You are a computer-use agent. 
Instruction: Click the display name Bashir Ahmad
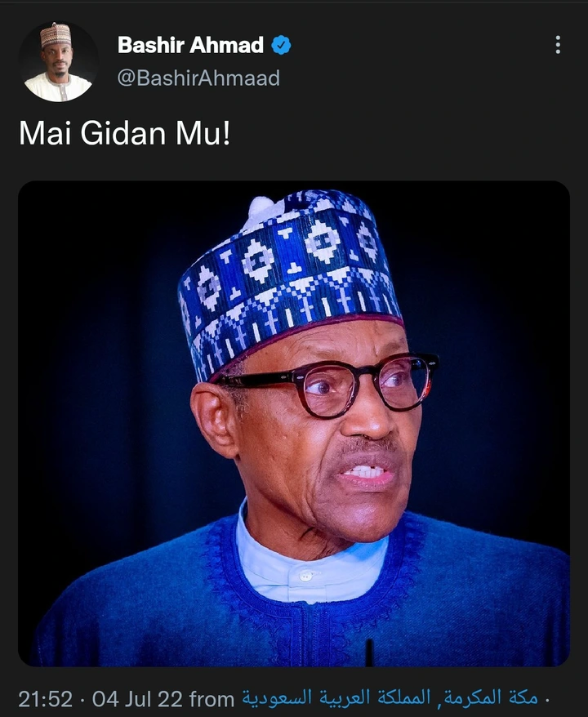190,46
